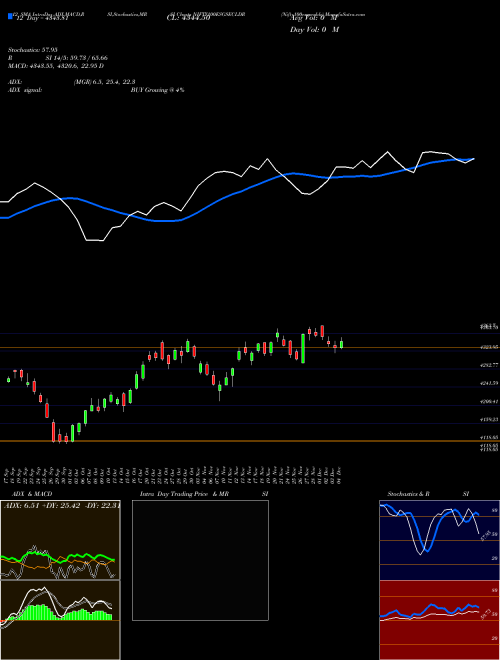
Task: Click the 4292.77 price level label
Action: click(x=490, y=365)
